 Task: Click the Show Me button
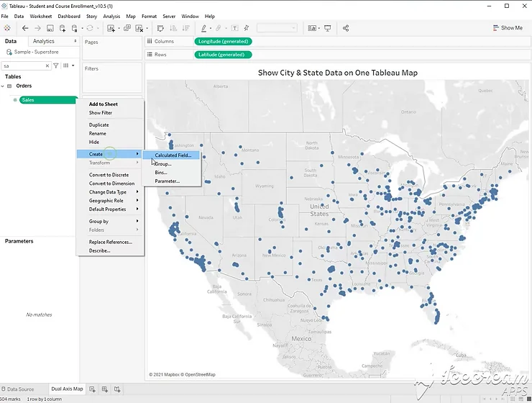[508, 28]
